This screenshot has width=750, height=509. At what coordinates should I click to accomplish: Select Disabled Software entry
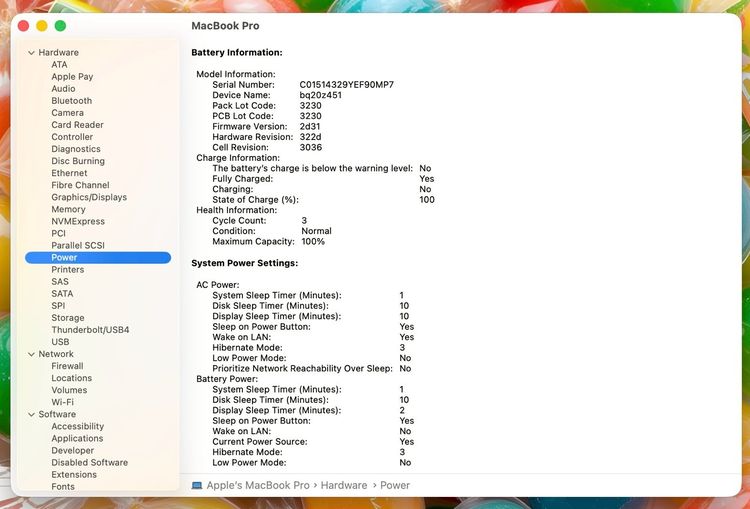point(90,462)
